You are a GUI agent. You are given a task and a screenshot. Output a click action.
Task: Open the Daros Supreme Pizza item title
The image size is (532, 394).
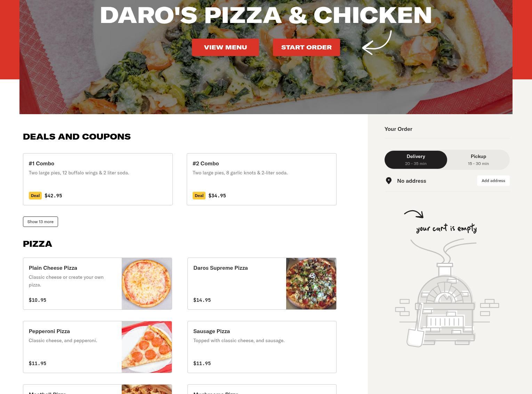click(x=220, y=268)
